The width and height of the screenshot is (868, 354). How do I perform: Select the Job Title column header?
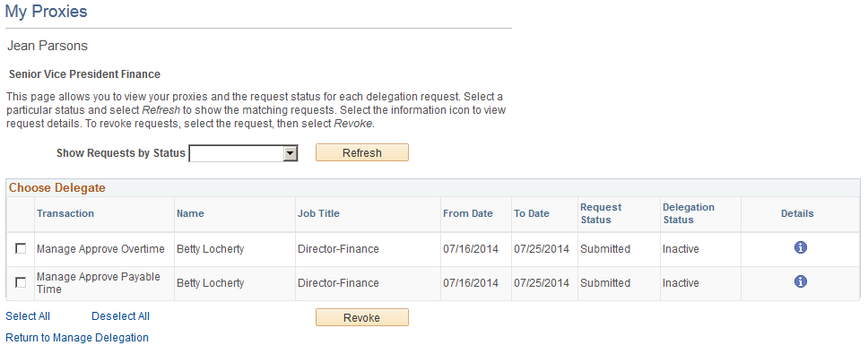319,213
